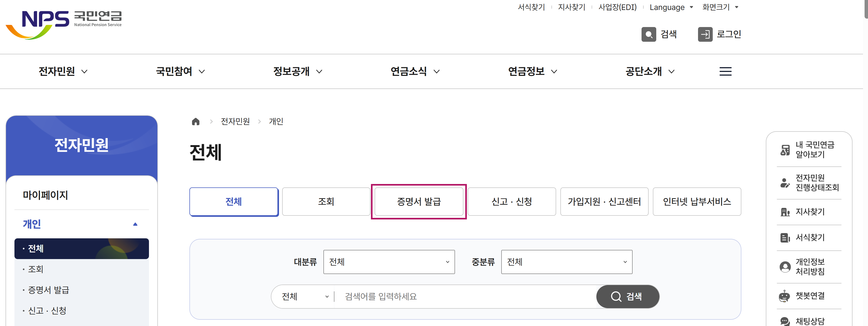Select the 증명서 발급 tab
868x326 pixels.
pyautogui.click(x=419, y=202)
